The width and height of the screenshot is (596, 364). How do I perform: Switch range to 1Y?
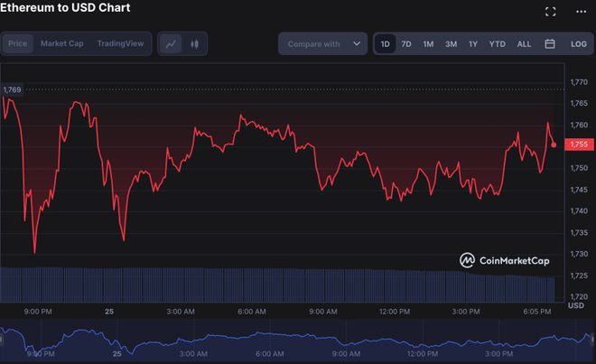tap(472, 43)
